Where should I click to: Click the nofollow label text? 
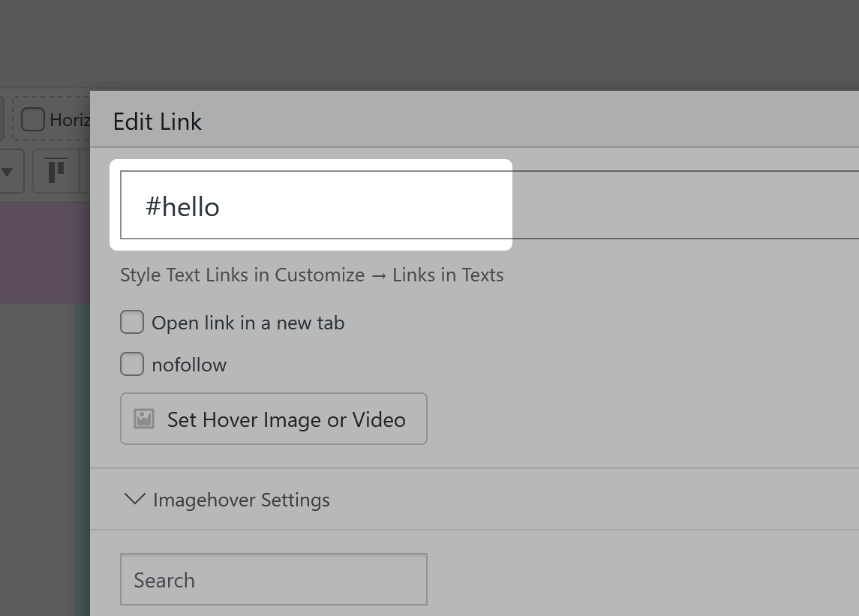(x=189, y=365)
